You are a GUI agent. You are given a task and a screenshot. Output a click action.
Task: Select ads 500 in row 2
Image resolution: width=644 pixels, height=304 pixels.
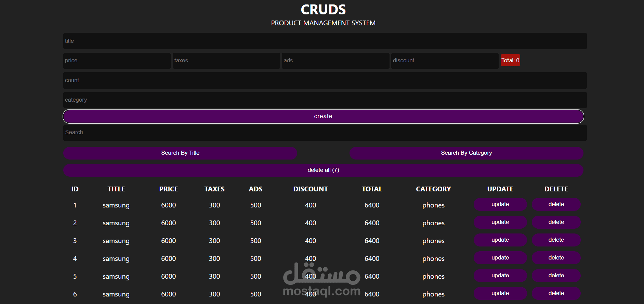click(256, 223)
